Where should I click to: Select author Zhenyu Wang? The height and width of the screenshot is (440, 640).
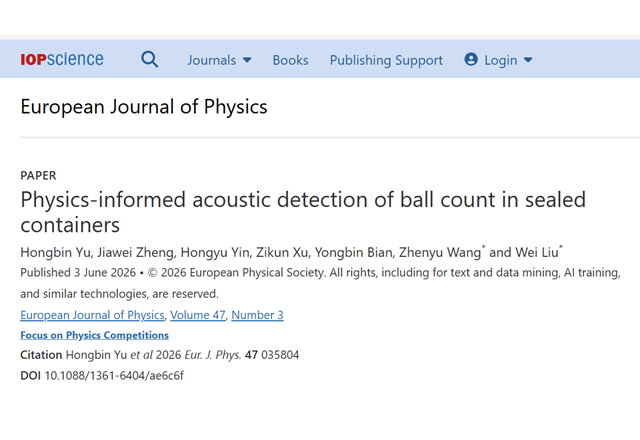tap(440, 252)
